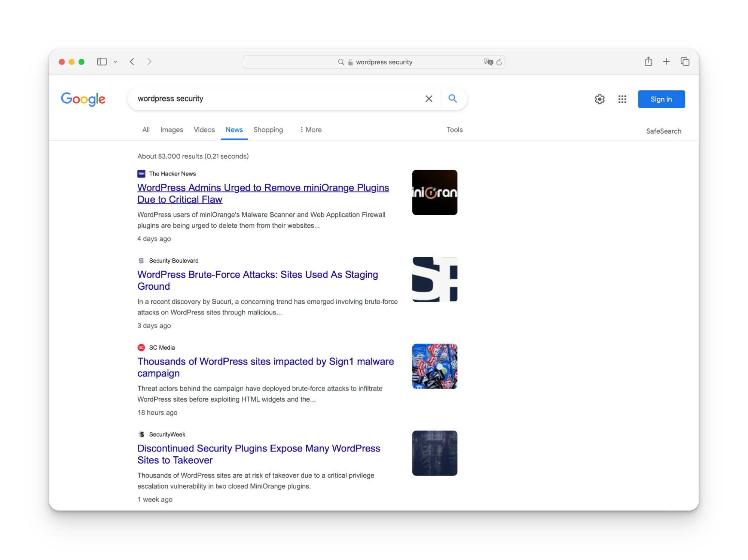748x560 pixels.
Task: Toggle the Safari sidebar icon
Action: tap(102, 61)
